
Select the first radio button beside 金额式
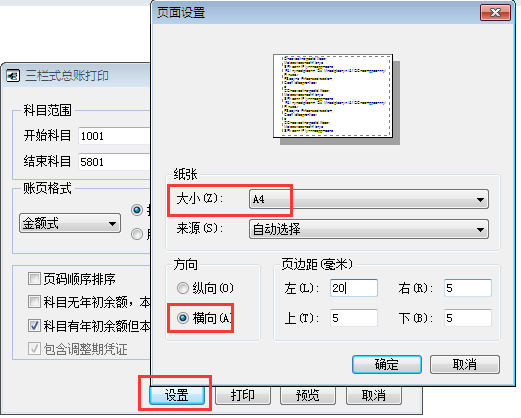137,210
